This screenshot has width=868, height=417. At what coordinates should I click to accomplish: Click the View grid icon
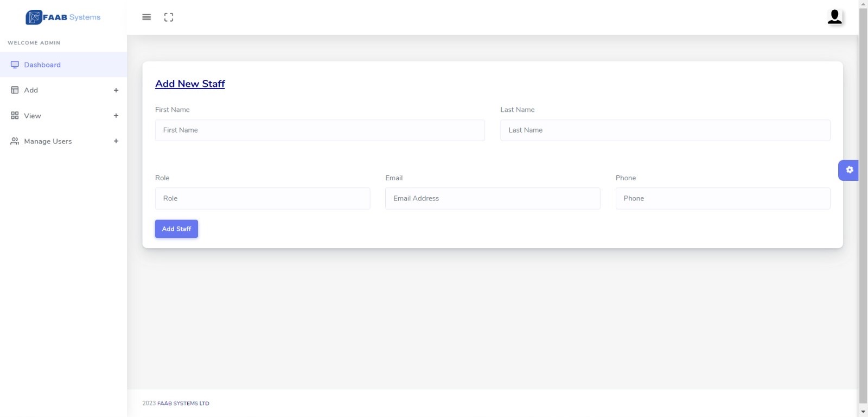(15, 116)
